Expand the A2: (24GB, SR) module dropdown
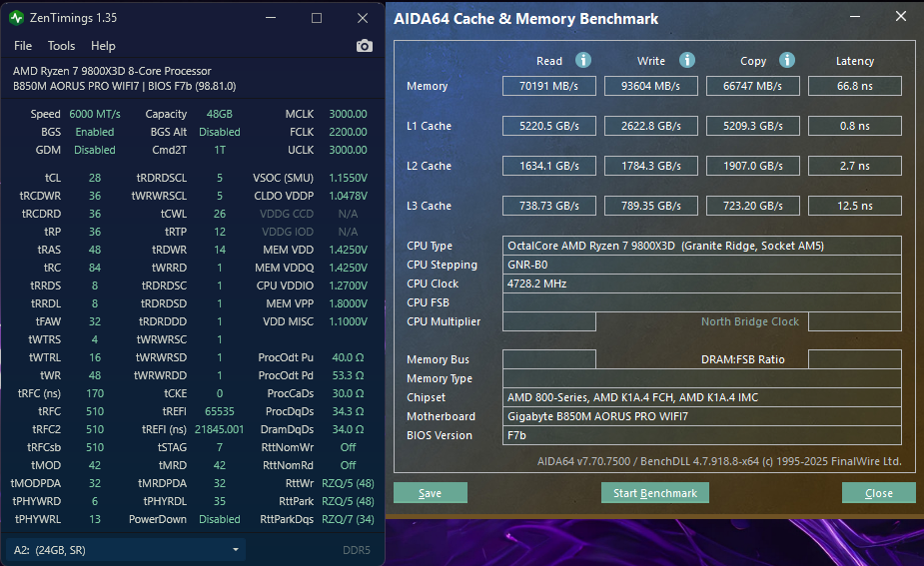Screen dimensions: 924x566 126,550
